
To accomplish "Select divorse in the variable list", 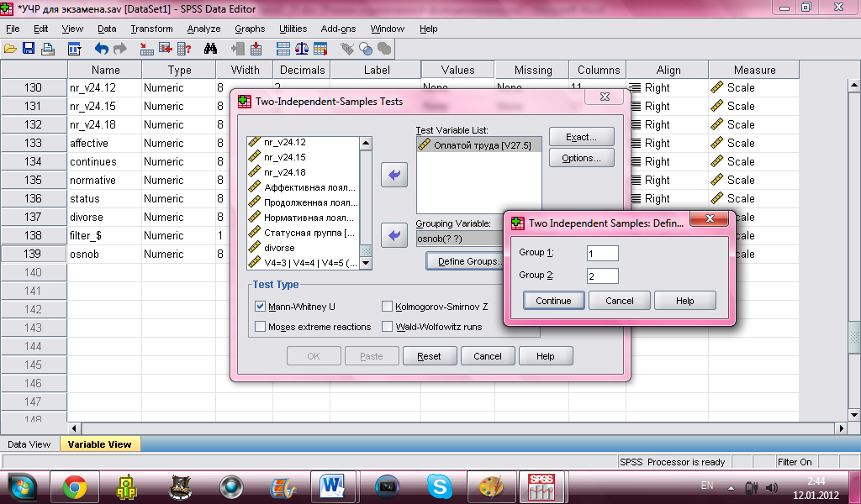I will click(x=279, y=248).
